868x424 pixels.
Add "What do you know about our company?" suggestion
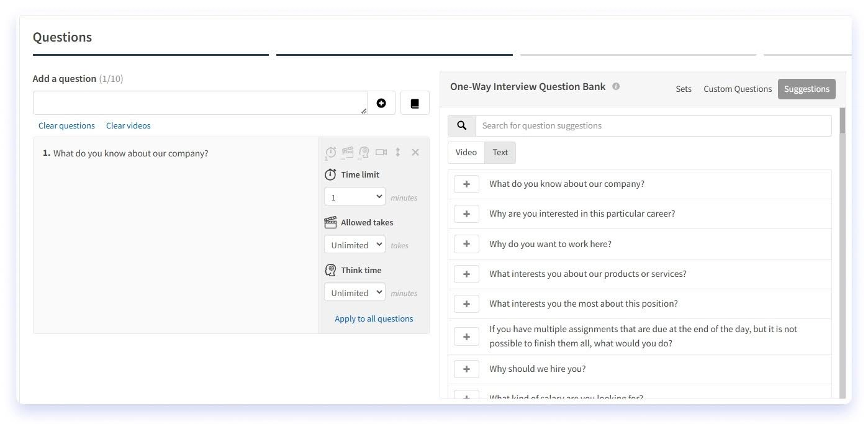click(466, 184)
